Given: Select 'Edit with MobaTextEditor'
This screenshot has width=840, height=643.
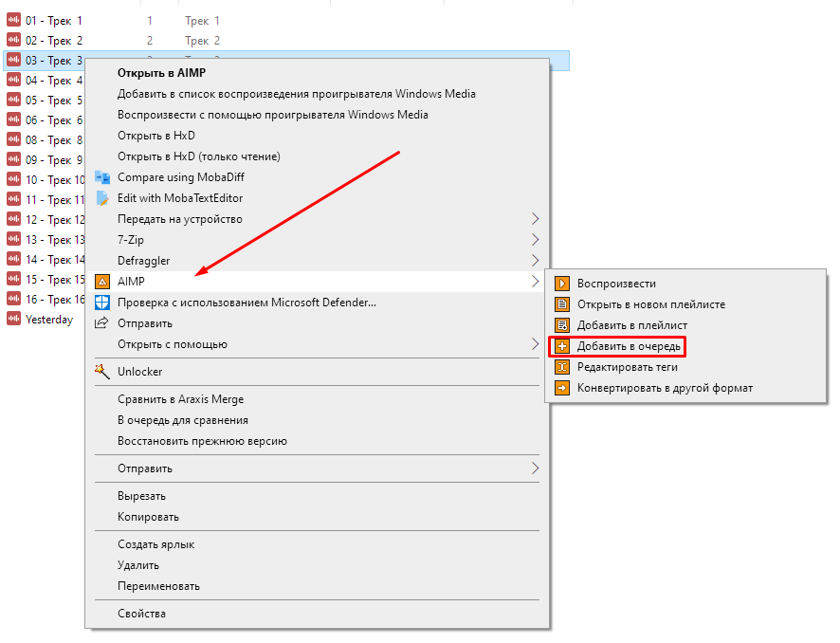Looking at the screenshot, I should pyautogui.click(x=180, y=198).
